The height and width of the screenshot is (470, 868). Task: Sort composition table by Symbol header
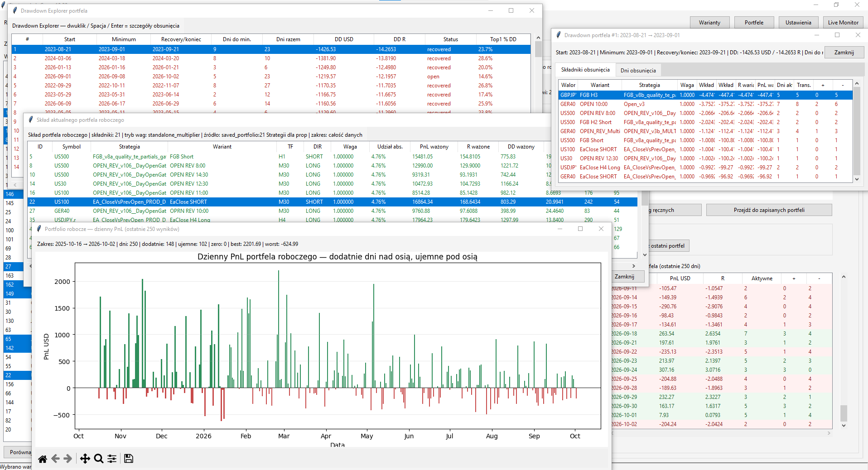pyautogui.click(x=72, y=147)
